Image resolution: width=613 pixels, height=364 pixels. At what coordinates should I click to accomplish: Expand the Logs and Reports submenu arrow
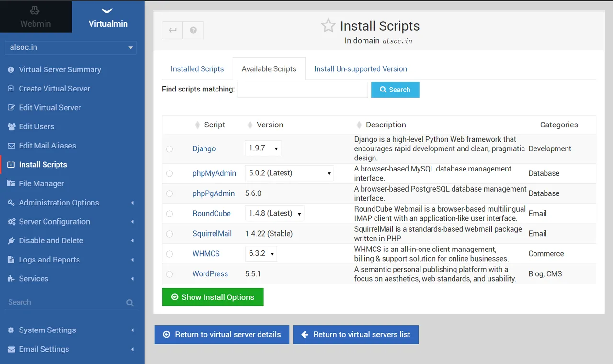tap(132, 260)
